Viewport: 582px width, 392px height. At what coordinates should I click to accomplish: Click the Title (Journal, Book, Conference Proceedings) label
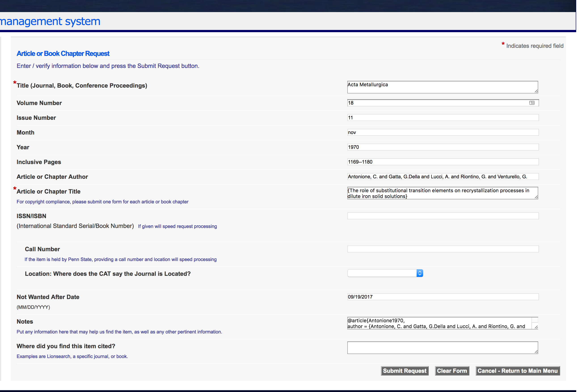(x=82, y=86)
